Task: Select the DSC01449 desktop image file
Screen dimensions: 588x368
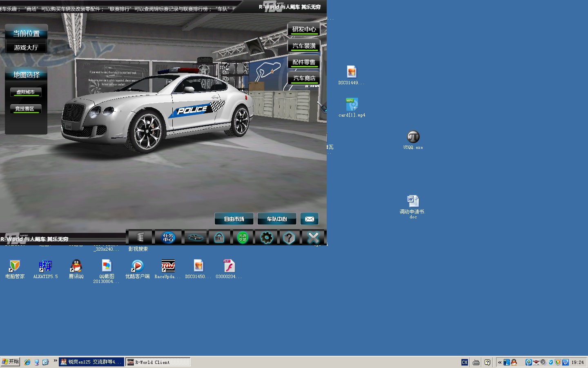Action: [352, 75]
